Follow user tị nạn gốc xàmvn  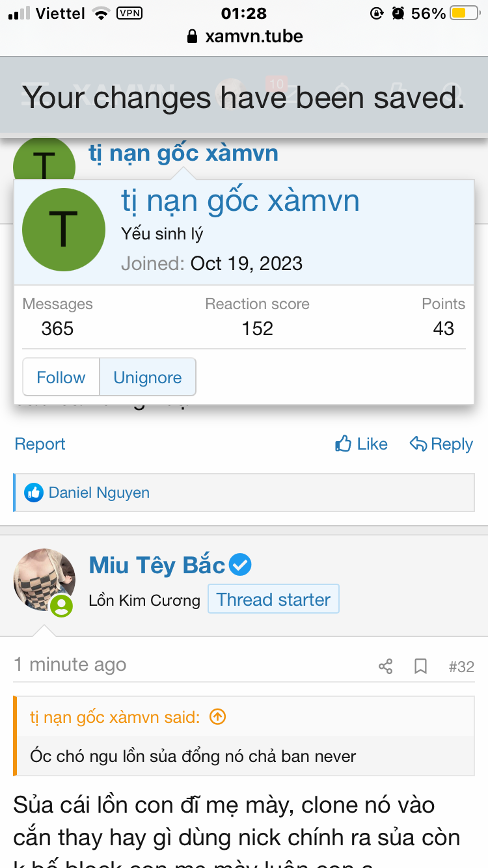pos(61,377)
